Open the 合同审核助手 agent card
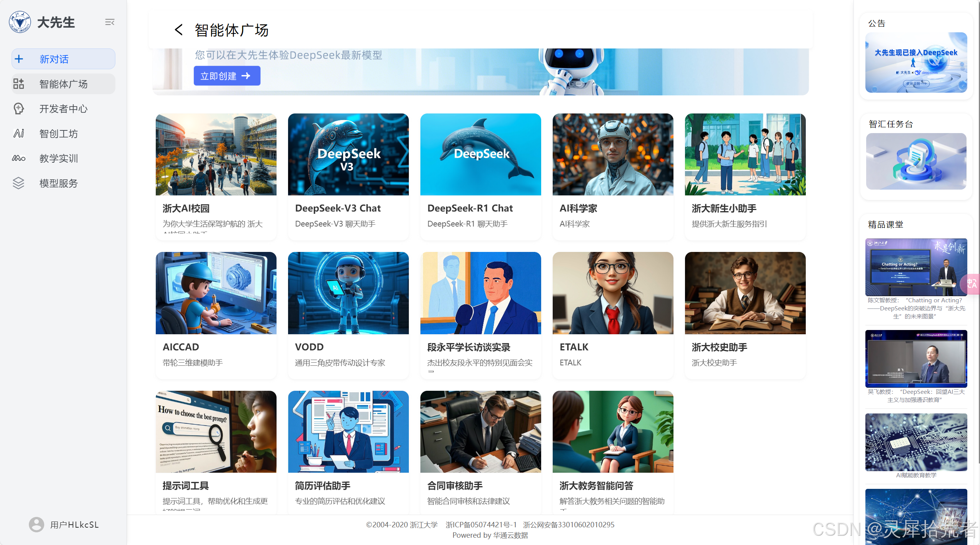Viewport: 980px width, 545px height. pos(480,450)
